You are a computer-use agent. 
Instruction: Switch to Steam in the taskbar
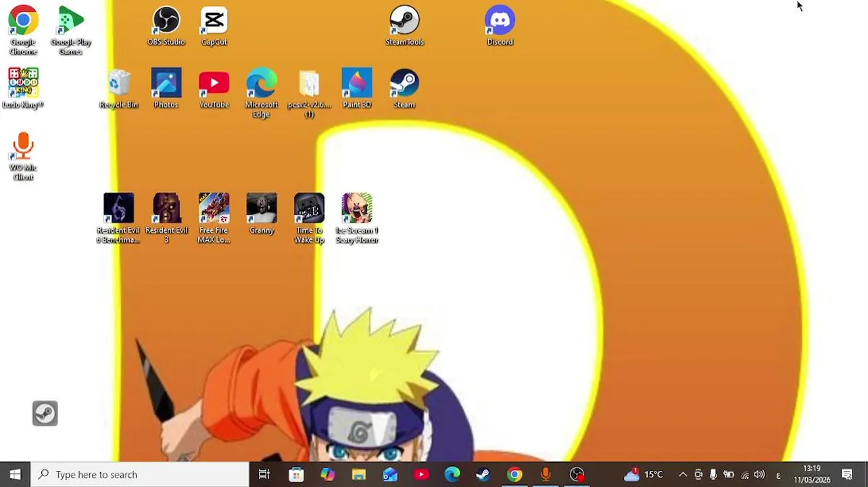coord(483,474)
